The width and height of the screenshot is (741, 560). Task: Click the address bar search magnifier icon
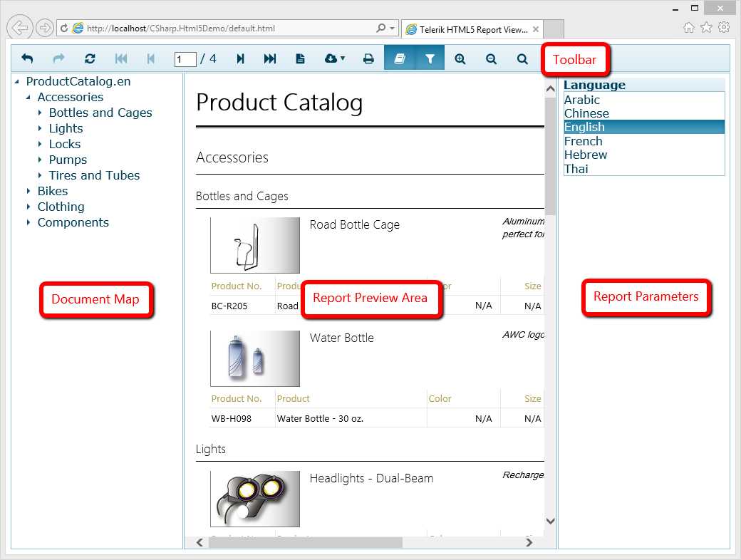pyautogui.click(x=381, y=28)
